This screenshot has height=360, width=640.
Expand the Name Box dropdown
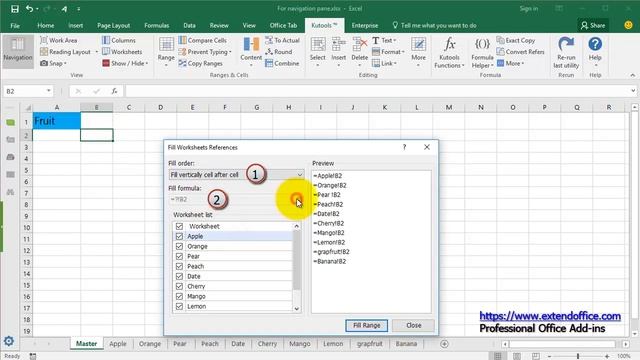49,91
